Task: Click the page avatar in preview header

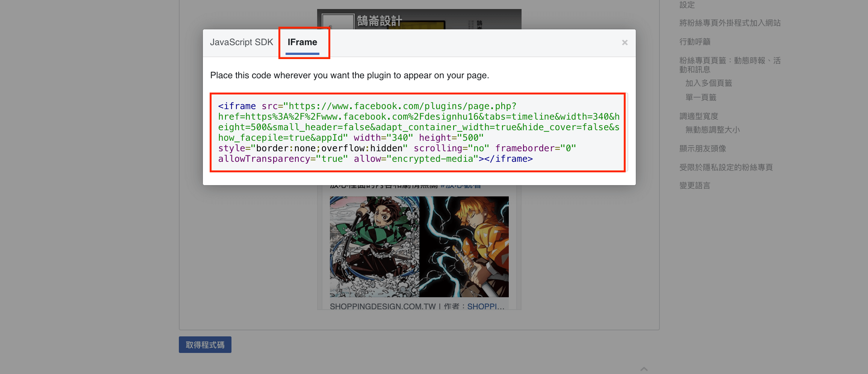Action: pos(338,21)
